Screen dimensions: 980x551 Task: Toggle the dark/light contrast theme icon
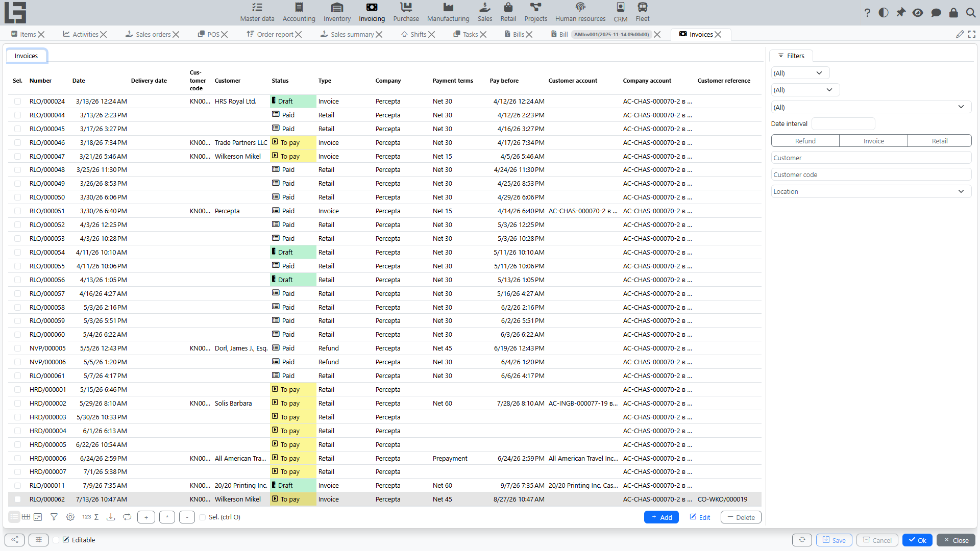(x=884, y=13)
